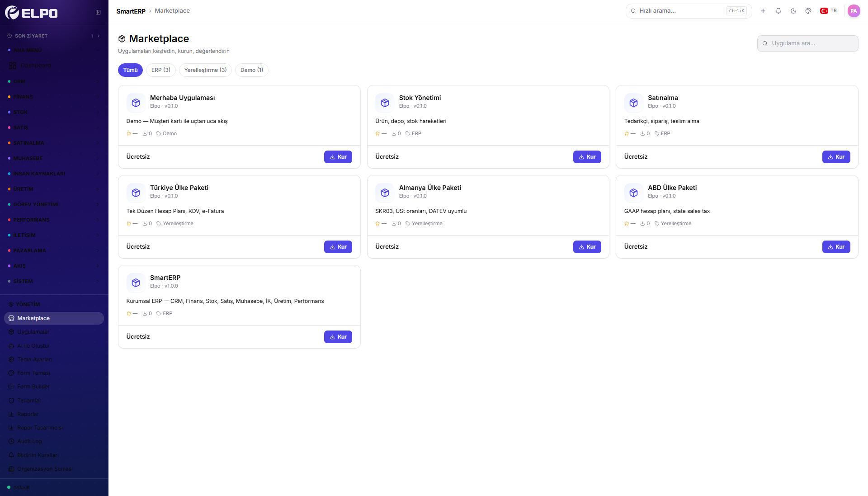Install Stok Yönetimi with Kur button
868x496 pixels.
point(587,157)
